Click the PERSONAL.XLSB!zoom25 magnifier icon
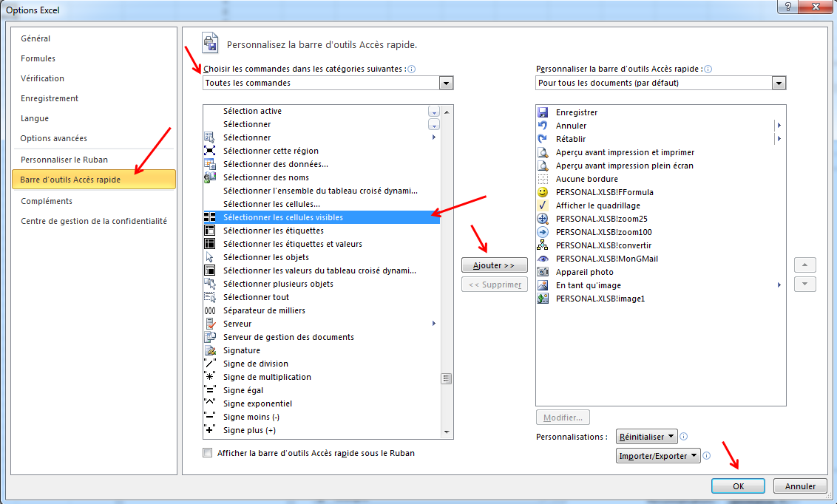The width and height of the screenshot is (837, 504). (543, 219)
